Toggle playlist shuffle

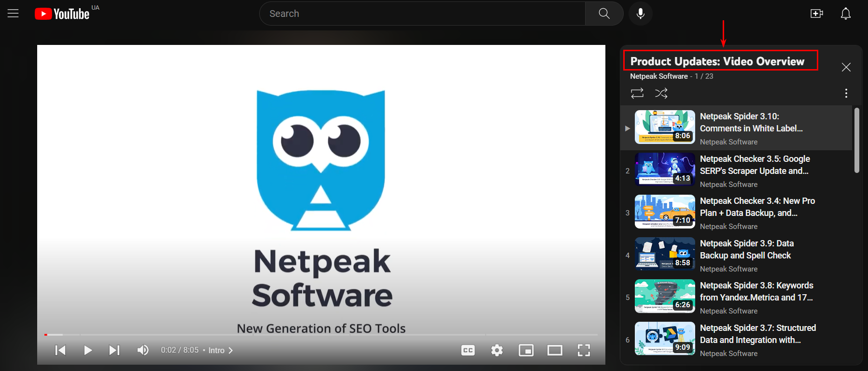[x=661, y=93]
